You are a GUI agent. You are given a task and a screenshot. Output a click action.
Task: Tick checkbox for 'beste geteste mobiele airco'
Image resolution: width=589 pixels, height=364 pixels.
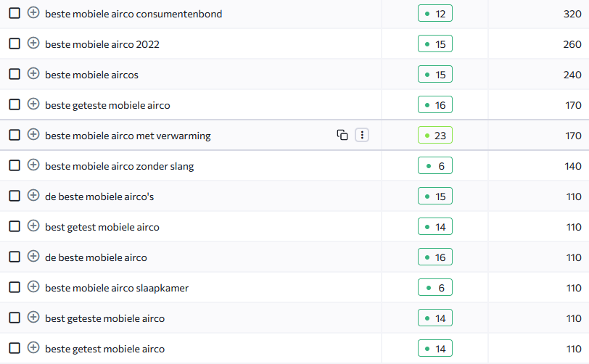coord(15,104)
